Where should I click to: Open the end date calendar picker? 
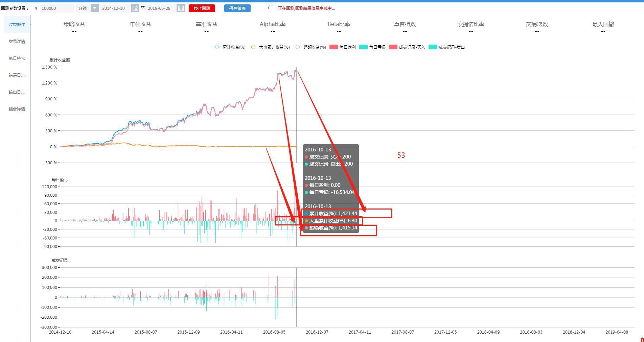tap(181, 8)
